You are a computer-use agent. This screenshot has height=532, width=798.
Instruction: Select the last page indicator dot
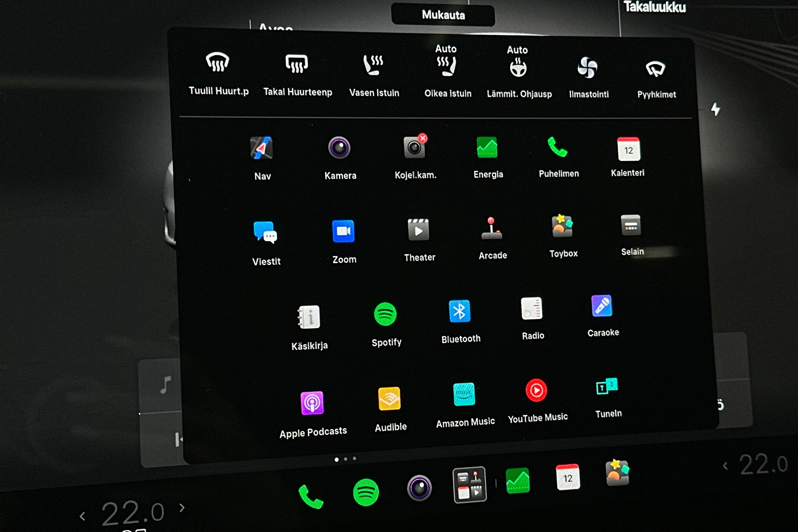[x=355, y=458]
